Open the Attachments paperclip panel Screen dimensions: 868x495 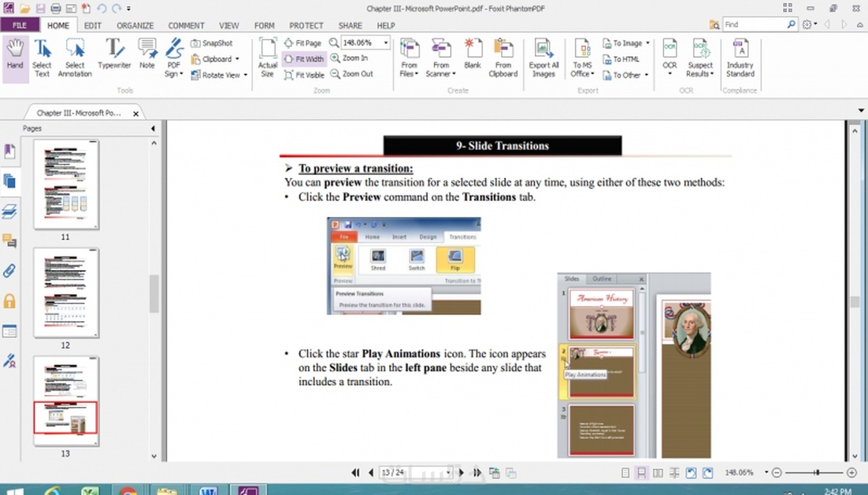point(10,270)
